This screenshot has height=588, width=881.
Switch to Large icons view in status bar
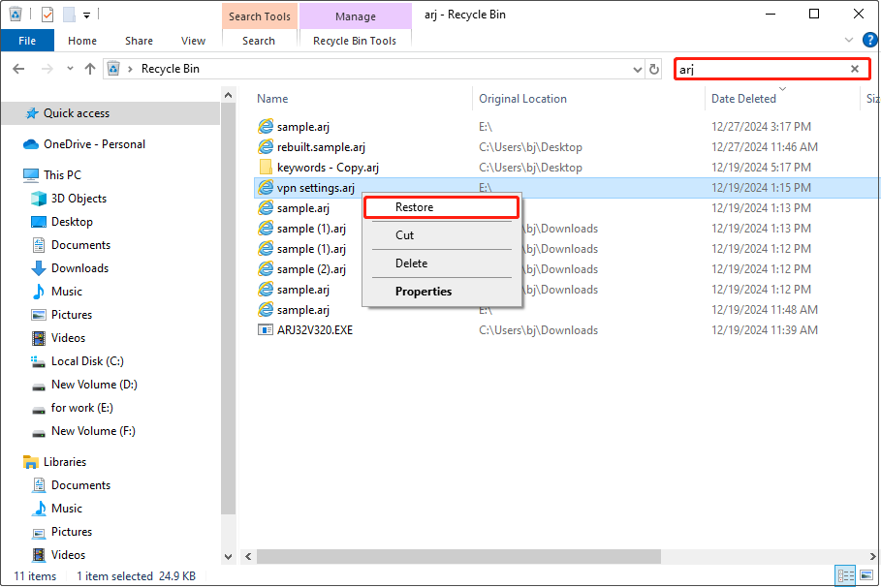point(867,575)
